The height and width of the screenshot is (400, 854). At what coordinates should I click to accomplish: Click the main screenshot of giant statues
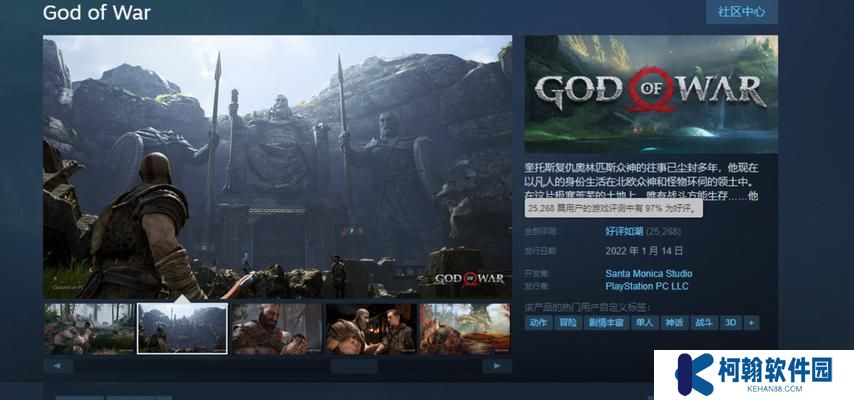(x=277, y=167)
